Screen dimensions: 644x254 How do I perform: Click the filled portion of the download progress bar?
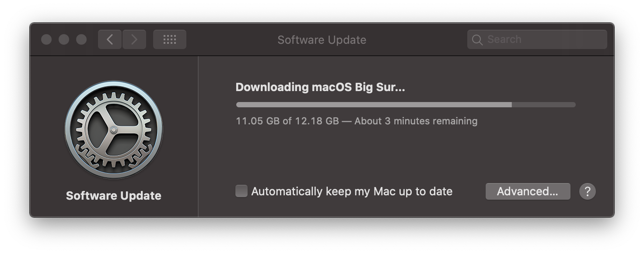[x=374, y=105]
